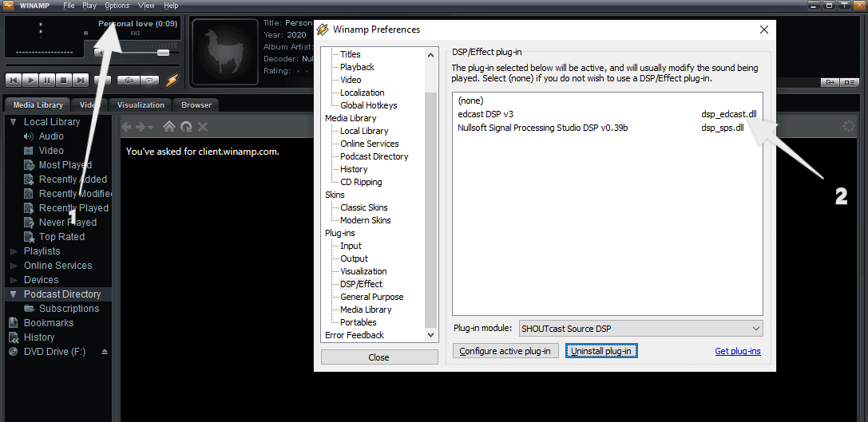868x422 pixels.
Task: Select General Purpose under Plug-ins
Action: point(371,297)
